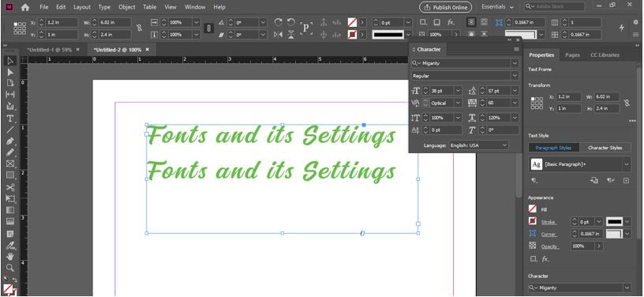This screenshot has width=644, height=297.
Task: Click the Home icon in top bar
Action: click(x=25, y=7)
